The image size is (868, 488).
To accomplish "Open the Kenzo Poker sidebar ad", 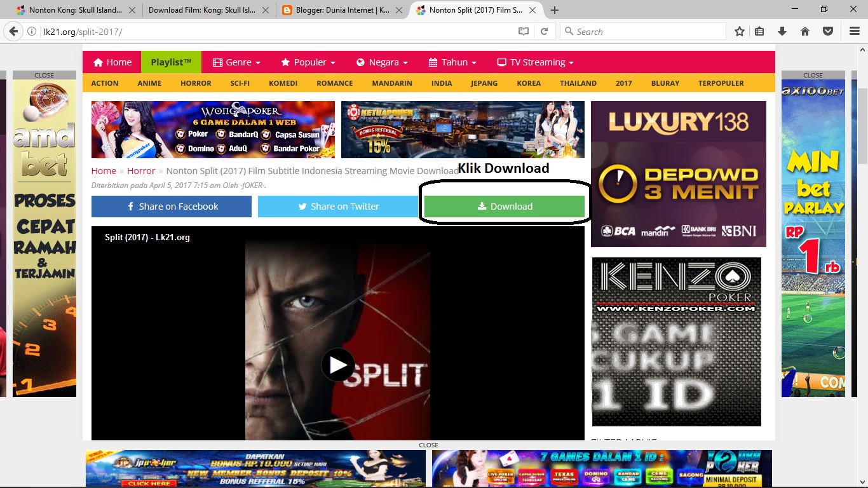I will tap(677, 342).
